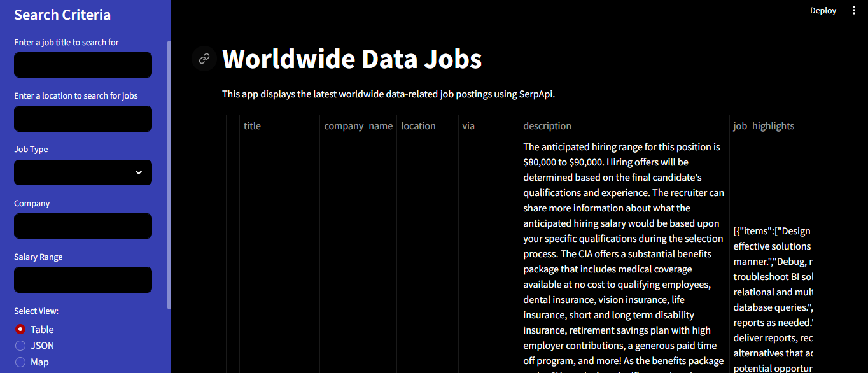Open the three-dot options menu
This screenshot has height=373, width=868.
tap(853, 10)
